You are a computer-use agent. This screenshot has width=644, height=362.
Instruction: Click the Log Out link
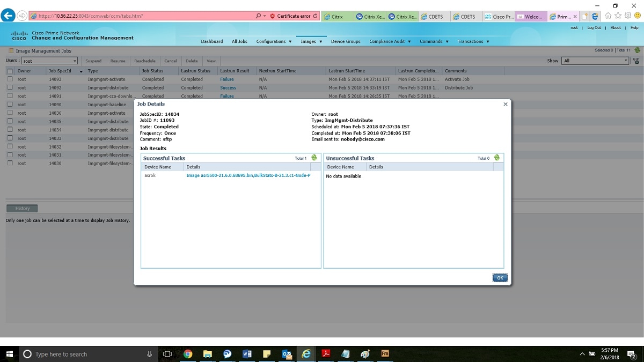pyautogui.click(x=594, y=27)
